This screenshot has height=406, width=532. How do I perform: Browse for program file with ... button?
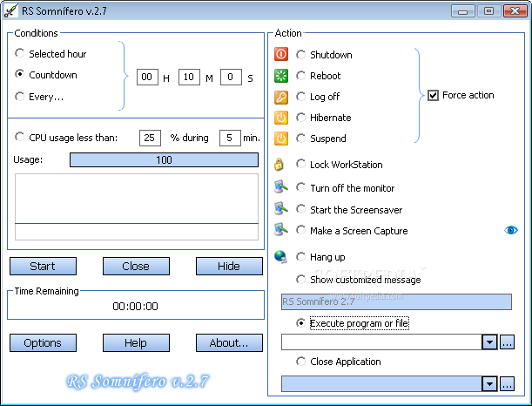pos(507,342)
